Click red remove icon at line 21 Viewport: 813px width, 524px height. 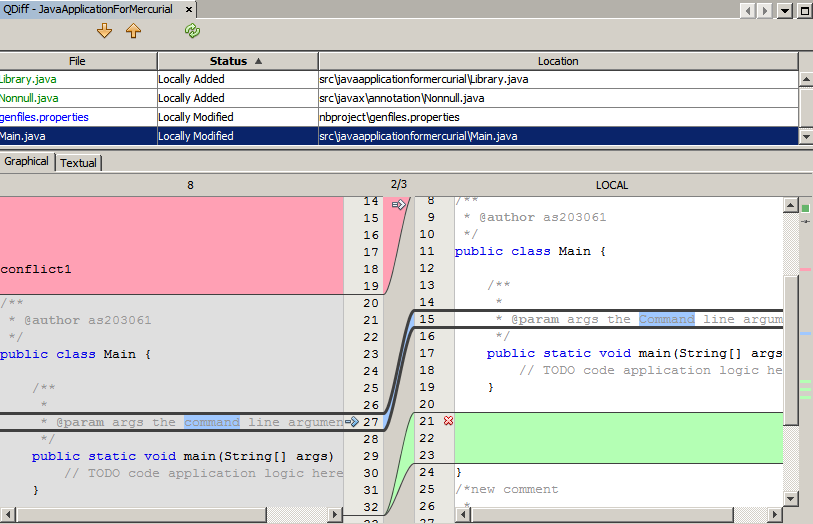[x=448, y=421]
